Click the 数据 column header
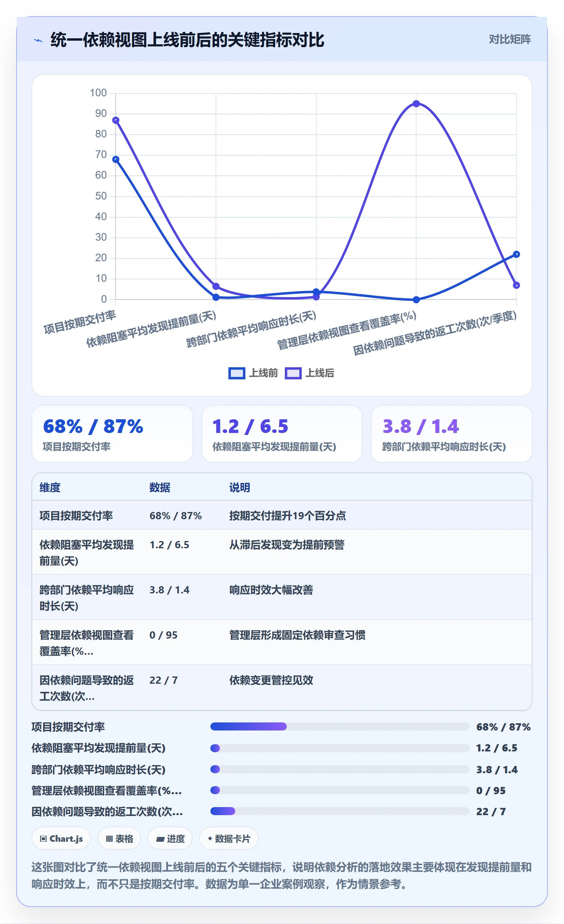This screenshot has width=564, height=924. (160, 487)
